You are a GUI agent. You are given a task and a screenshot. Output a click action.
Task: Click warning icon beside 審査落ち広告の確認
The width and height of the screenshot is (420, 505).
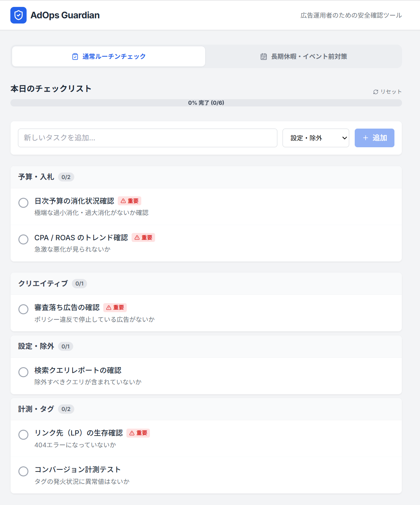click(x=109, y=308)
